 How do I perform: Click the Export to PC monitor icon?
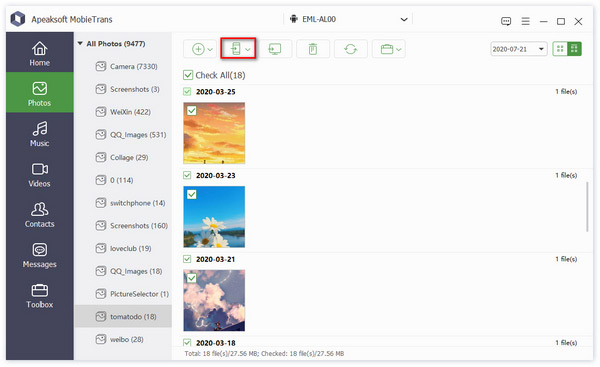point(275,49)
